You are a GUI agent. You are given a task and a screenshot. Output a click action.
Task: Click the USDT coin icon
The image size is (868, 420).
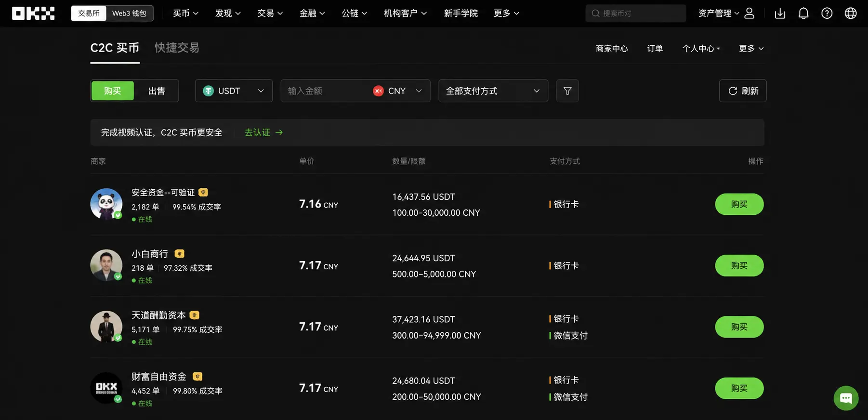tap(208, 91)
